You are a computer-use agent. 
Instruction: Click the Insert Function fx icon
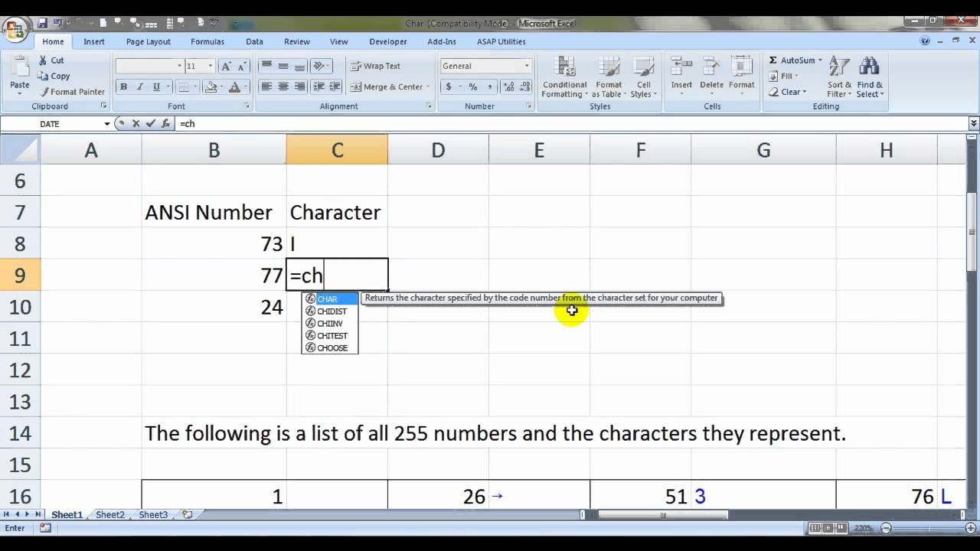click(x=166, y=123)
